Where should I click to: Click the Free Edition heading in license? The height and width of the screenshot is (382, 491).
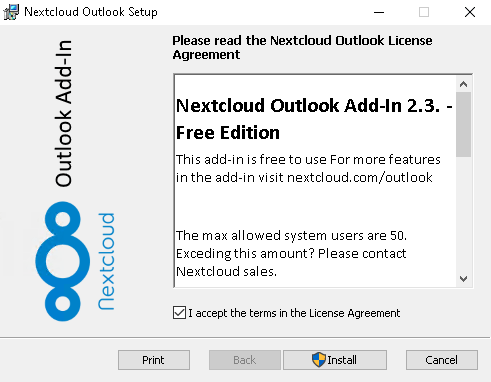tap(228, 133)
